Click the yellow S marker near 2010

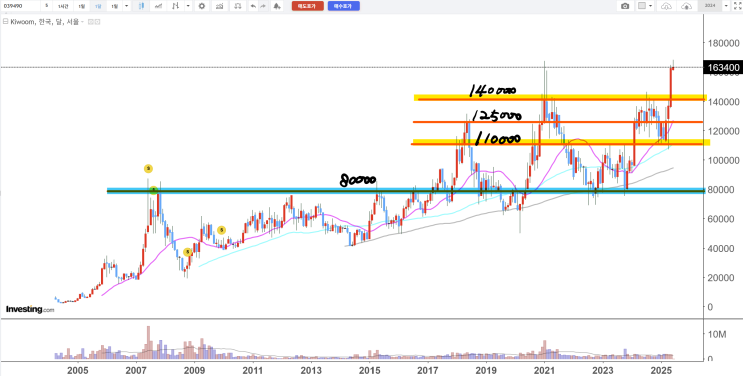221,230
